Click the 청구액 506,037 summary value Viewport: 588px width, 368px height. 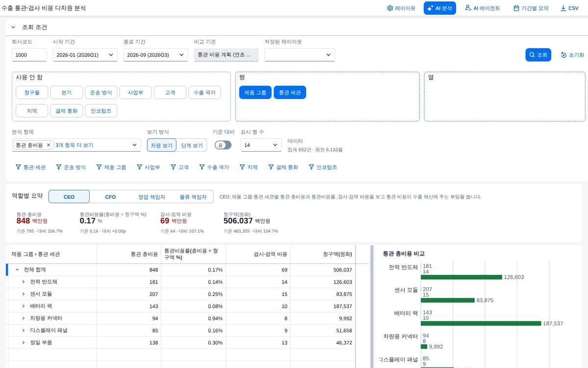pos(238,220)
